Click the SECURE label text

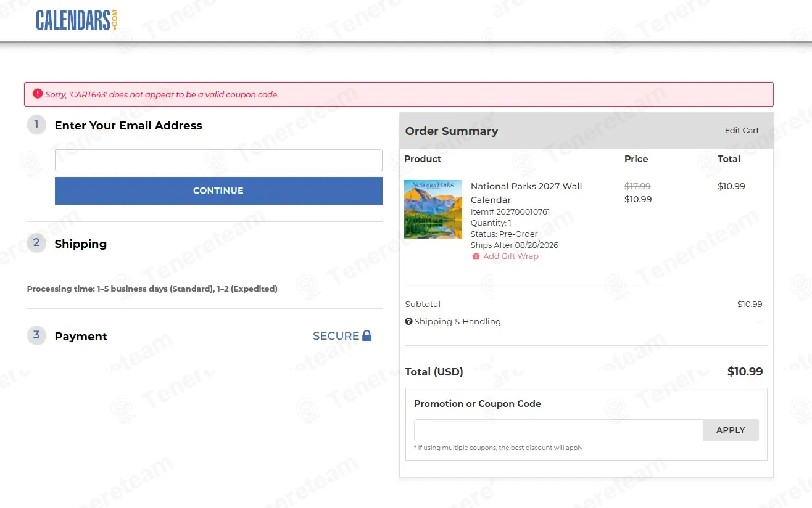[x=336, y=336]
